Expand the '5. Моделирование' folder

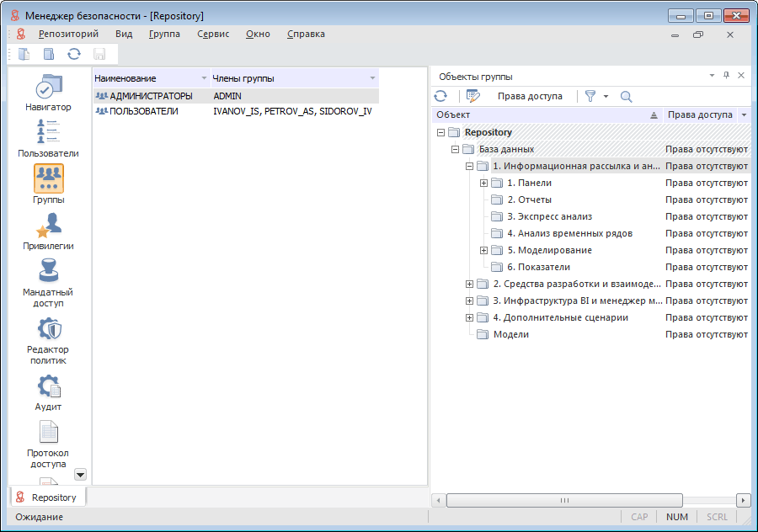[x=483, y=250]
